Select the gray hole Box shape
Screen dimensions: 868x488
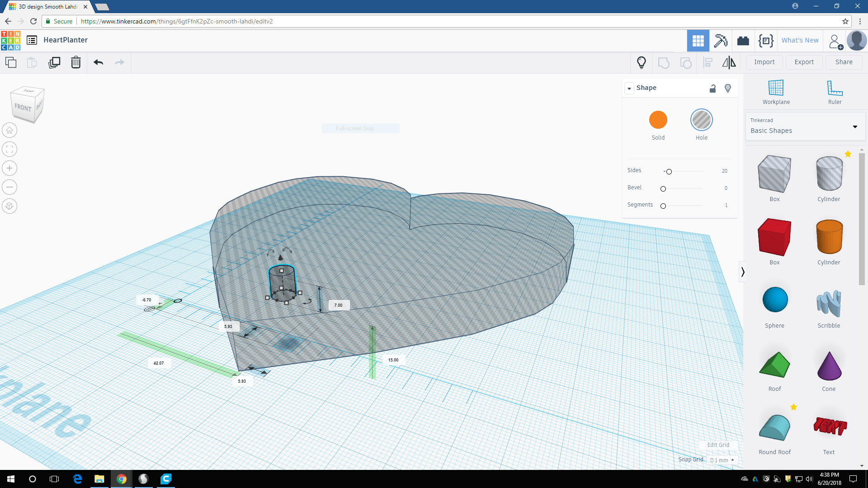(774, 174)
